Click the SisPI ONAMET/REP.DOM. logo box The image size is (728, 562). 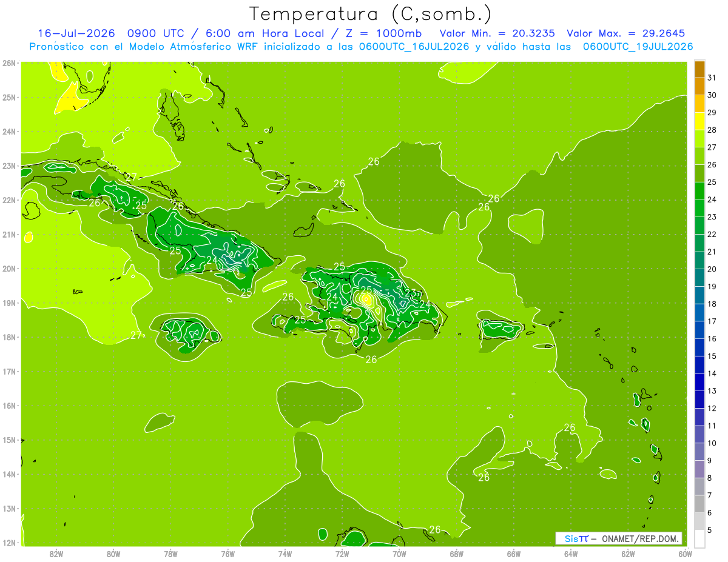coord(619,538)
